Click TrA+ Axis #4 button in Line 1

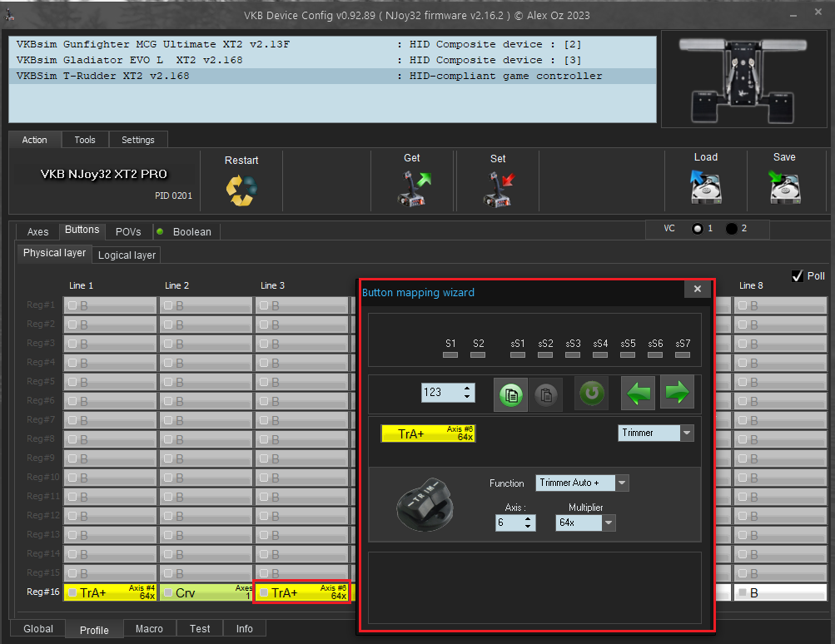111,592
